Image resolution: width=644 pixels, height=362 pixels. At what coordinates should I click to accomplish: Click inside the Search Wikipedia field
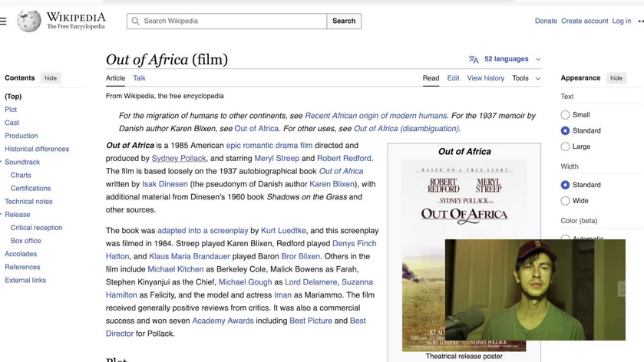(x=230, y=21)
